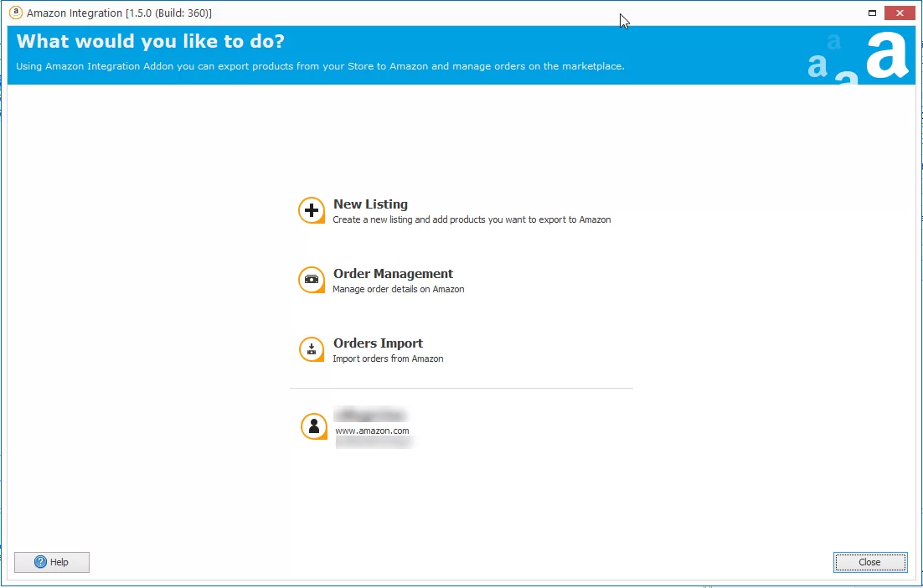This screenshot has height=588, width=923.
Task: Open the www.amazon.com marketplace link
Action: tap(372, 431)
